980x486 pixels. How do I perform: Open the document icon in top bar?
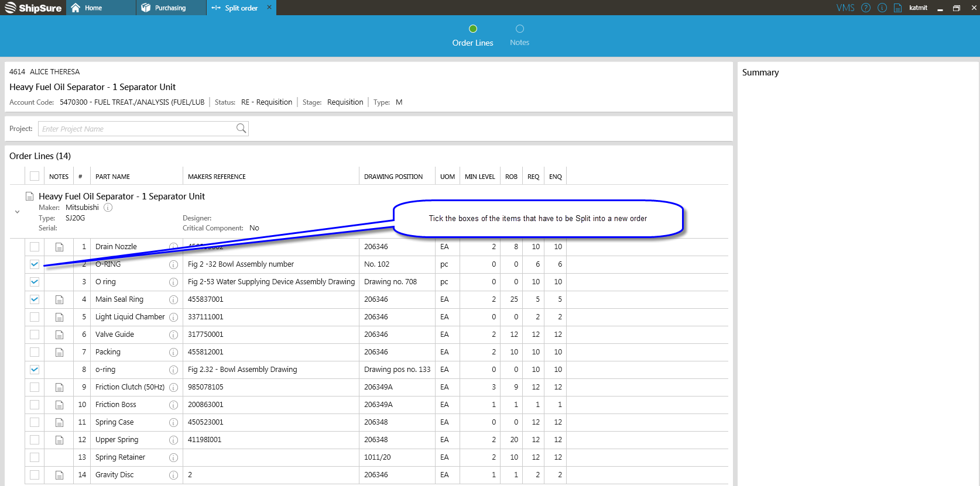pyautogui.click(x=897, y=8)
